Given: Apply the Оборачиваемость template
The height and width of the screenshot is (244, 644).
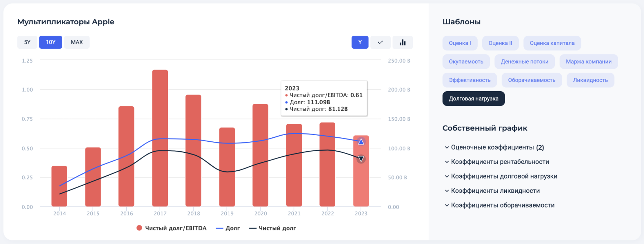Looking at the screenshot, I should click(532, 80).
